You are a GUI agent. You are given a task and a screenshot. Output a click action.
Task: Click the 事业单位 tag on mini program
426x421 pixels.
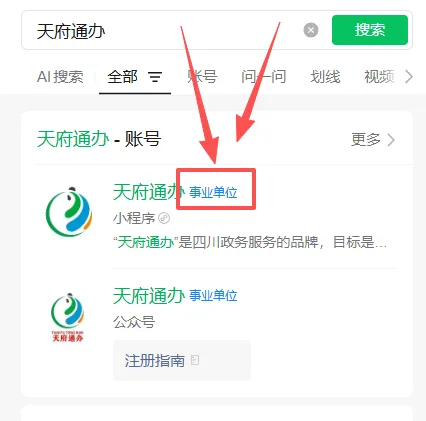(x=213, y=193)
